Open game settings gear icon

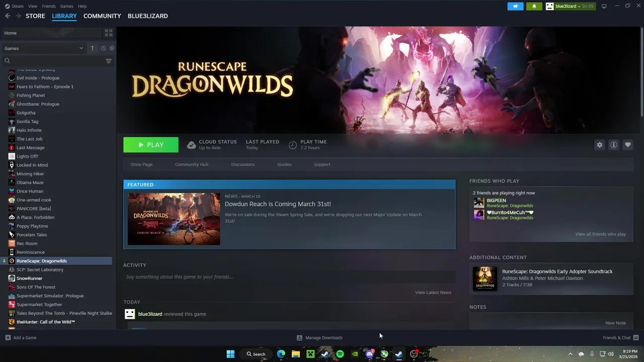(x=600, y=145)
